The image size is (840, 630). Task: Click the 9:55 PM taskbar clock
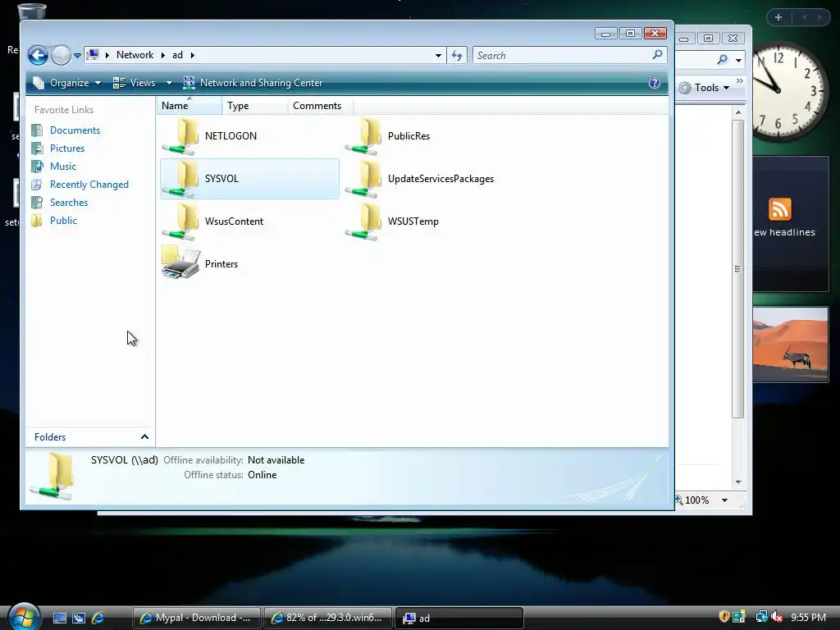(808, 617)
